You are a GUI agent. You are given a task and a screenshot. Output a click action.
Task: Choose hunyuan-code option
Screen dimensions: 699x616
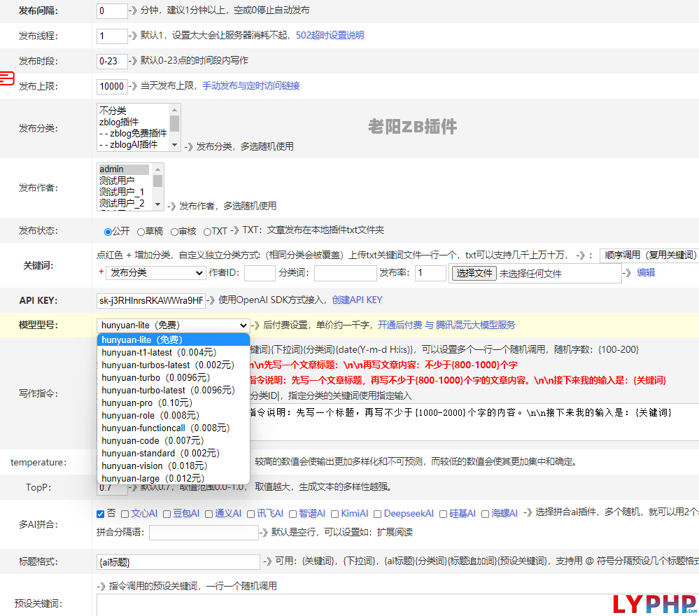[173, 441]
